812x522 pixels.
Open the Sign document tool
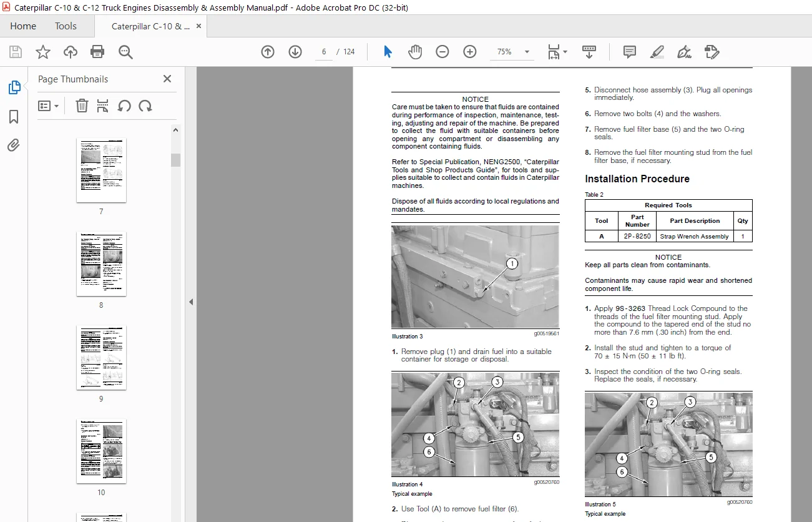684,52
